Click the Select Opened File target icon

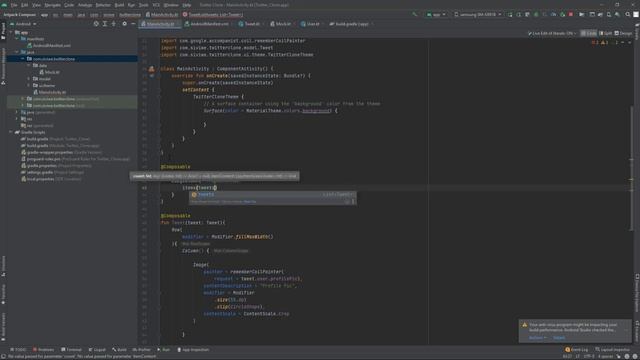[96, 24]
